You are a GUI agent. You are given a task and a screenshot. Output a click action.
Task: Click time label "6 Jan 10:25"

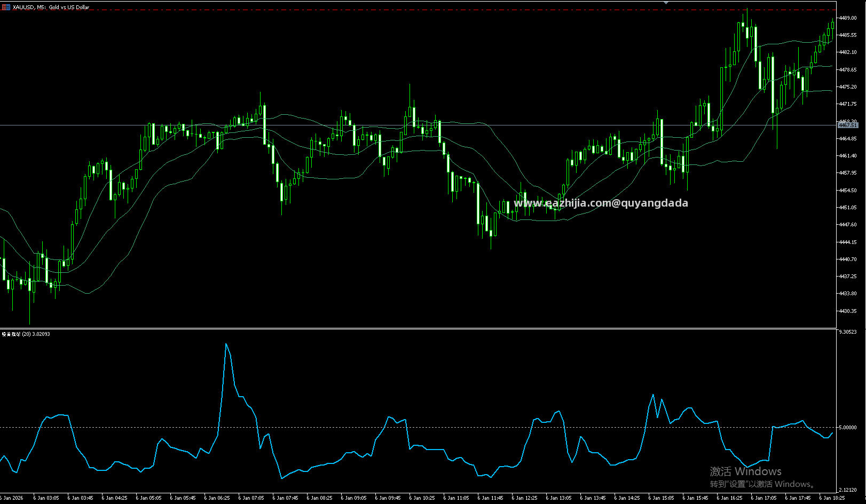(x=422, y=498)
